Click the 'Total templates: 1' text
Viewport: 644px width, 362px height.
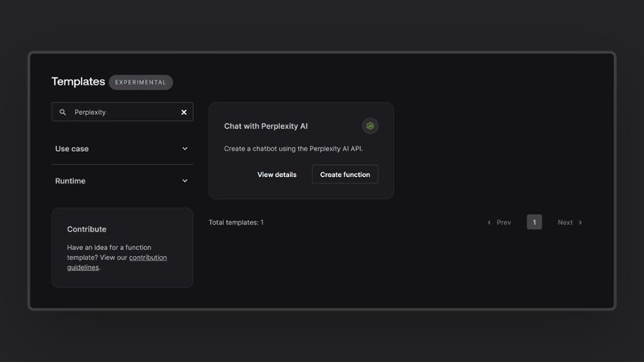236,223
